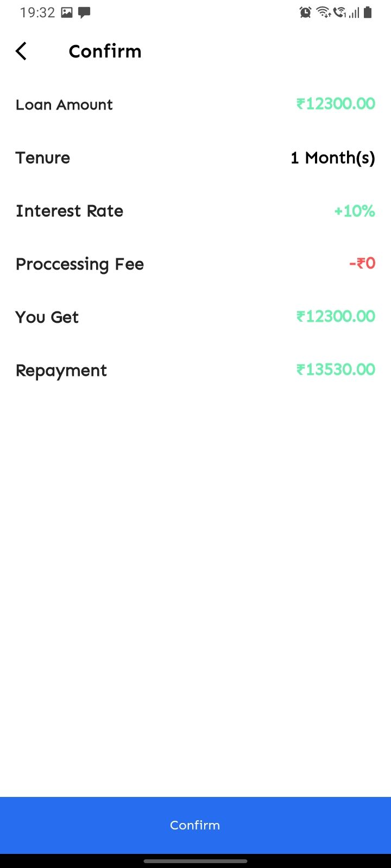The width and height of the screenshot is (391, 868).
Task: Tap the You Get amount ₹12300.00
Action: click(336, 316)
